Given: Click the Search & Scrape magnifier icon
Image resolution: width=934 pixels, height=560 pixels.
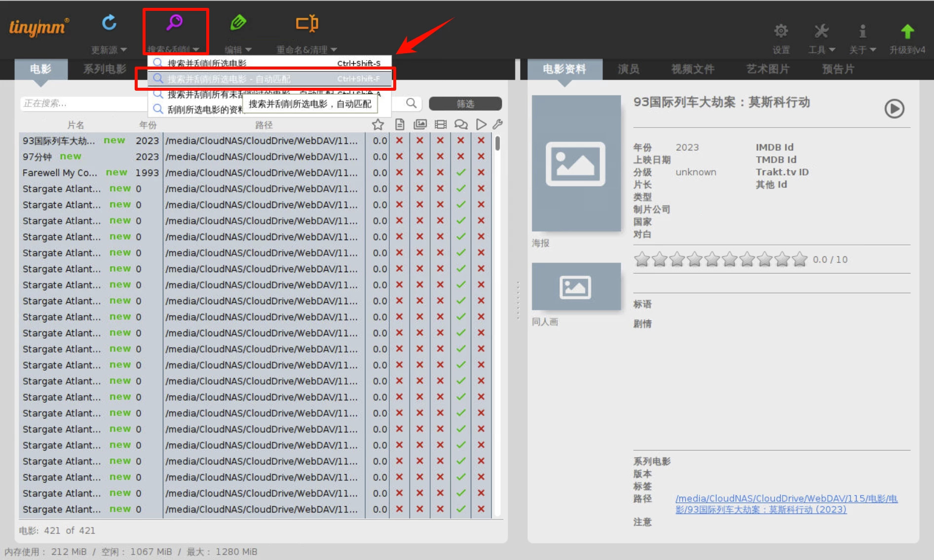Looking at the screenshot, I should click(x=174, y=23).
